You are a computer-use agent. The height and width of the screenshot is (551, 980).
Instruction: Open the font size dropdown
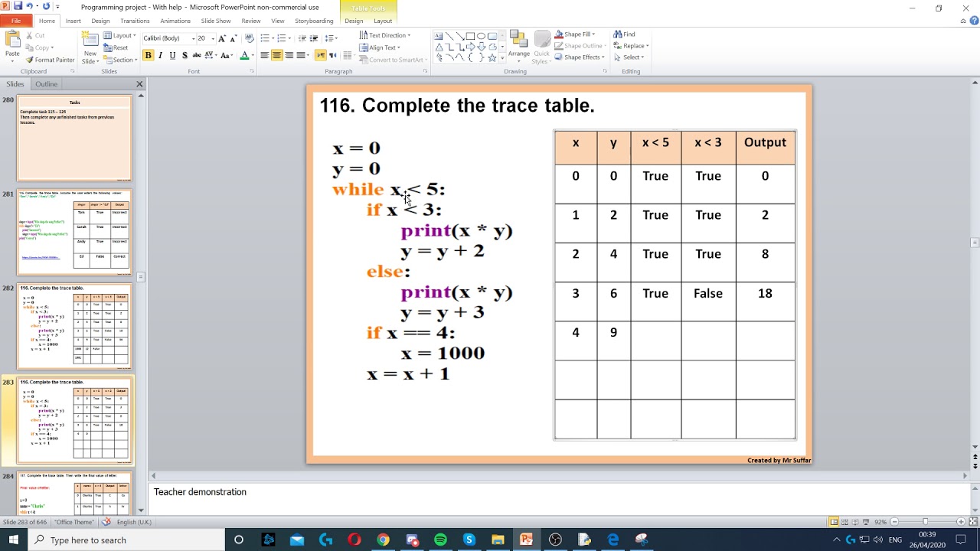point(212,38)
